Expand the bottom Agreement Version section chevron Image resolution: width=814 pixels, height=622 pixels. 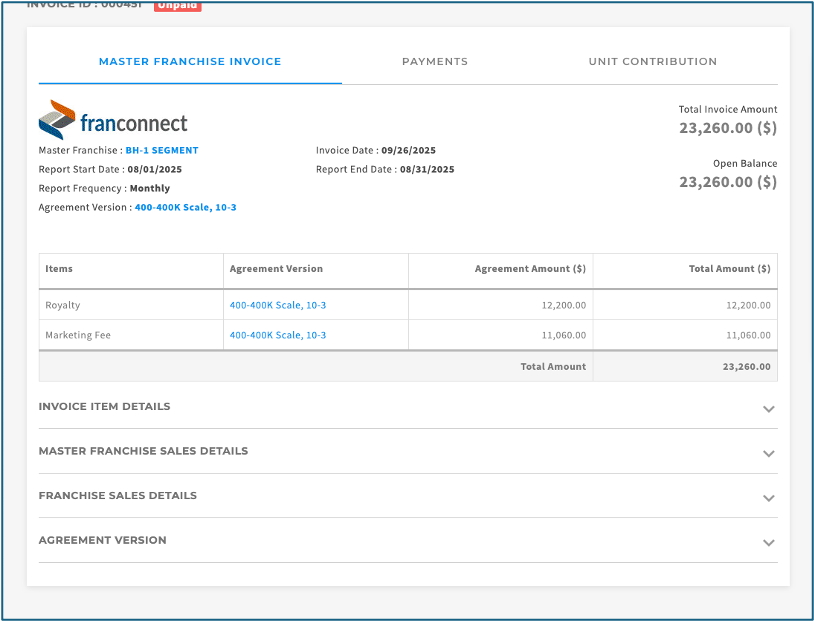[768, 542]
